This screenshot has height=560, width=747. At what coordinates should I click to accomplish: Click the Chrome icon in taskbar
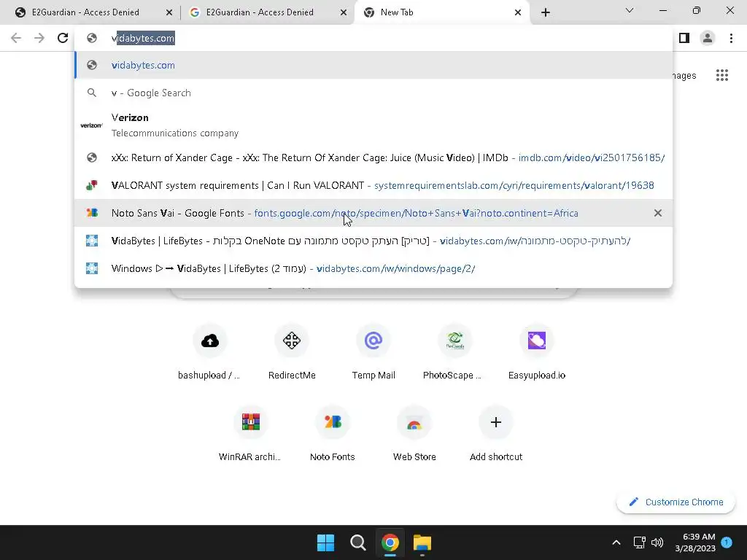pos(390,542)
